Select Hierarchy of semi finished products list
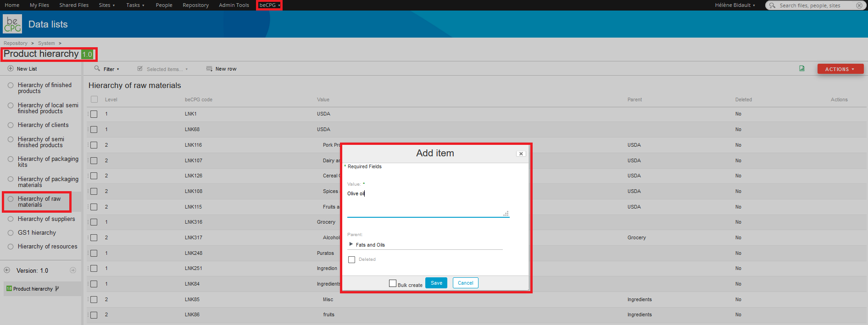The height and width of the screenshot is (325, 868). coord(41,142)
